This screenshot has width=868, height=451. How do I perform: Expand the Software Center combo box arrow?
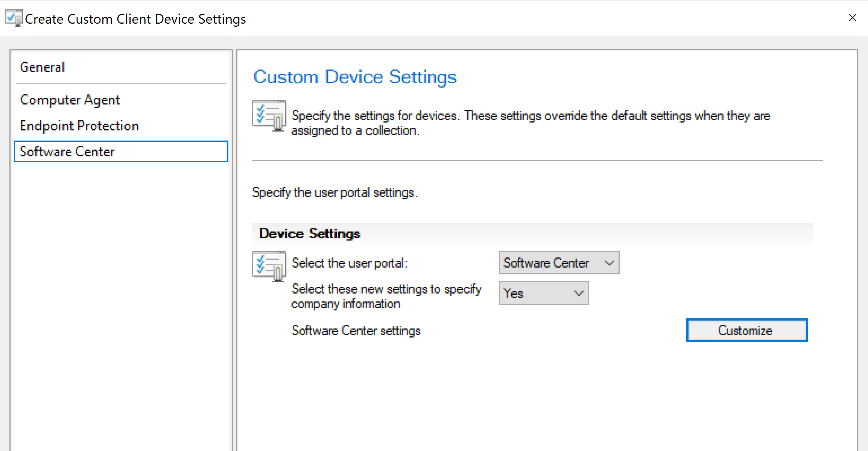(x=609, y=263)
